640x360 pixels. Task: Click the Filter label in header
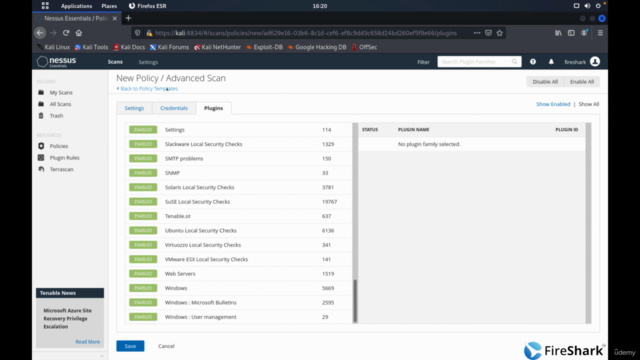click(423, 62)
